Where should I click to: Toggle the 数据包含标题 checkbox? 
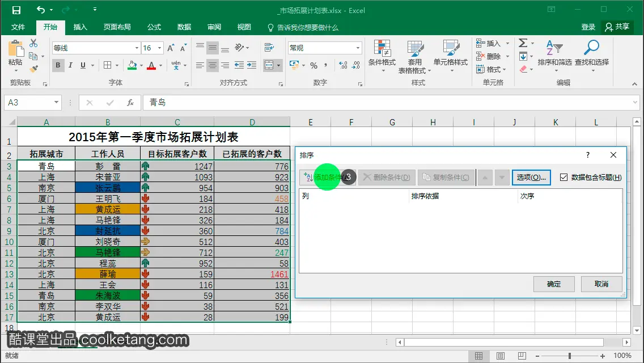pyautogui.click(x=563, y=177)
